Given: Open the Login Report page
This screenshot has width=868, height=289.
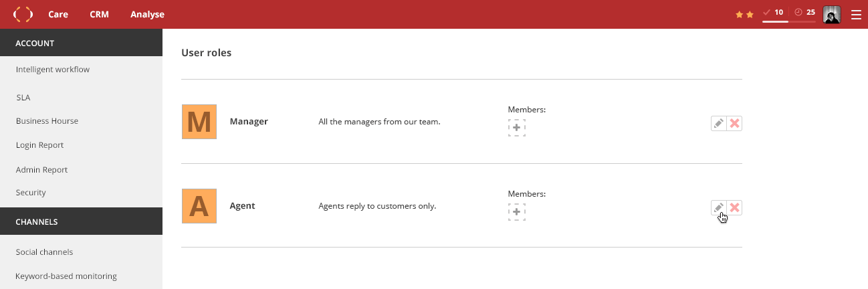Looking at the screenshot, I should coord(40,145).
